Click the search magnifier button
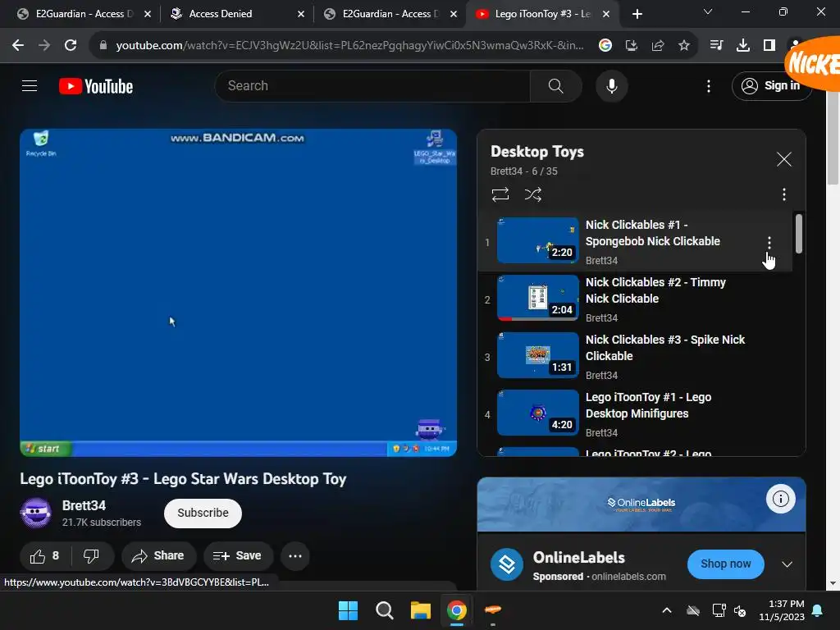This screenshot has height=630, width=840. 555,85
